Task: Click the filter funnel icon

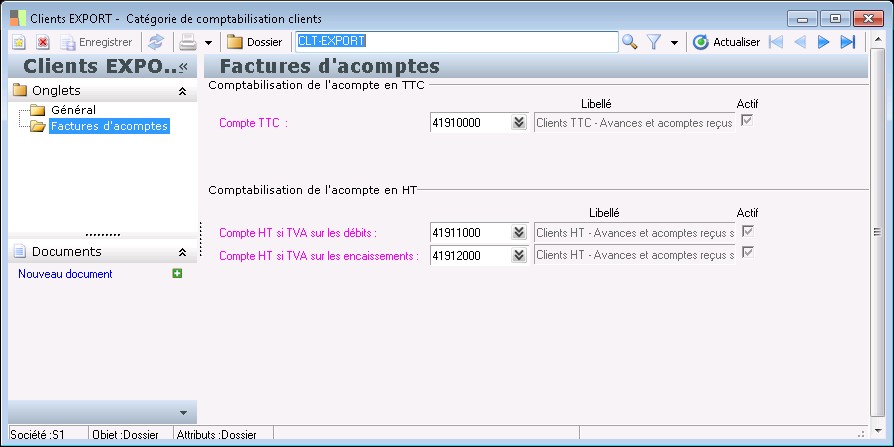Action: click(654, 42)
